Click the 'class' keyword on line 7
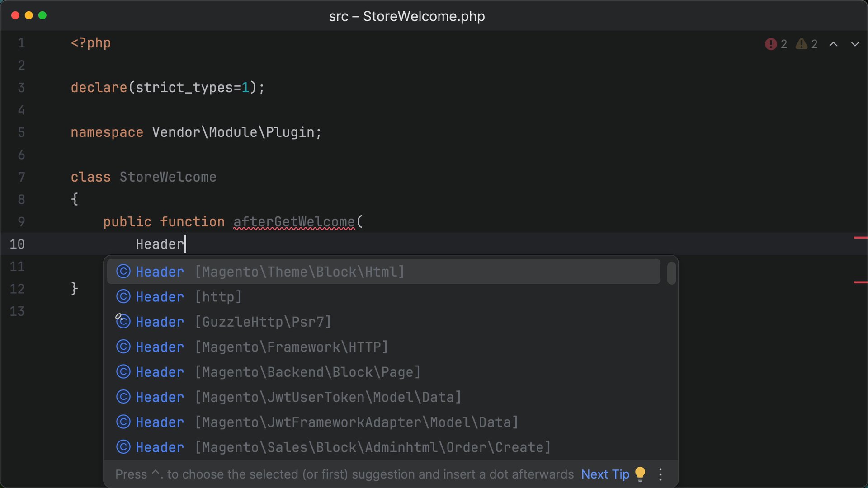This screenshot has height=488, width=868. 90,177
